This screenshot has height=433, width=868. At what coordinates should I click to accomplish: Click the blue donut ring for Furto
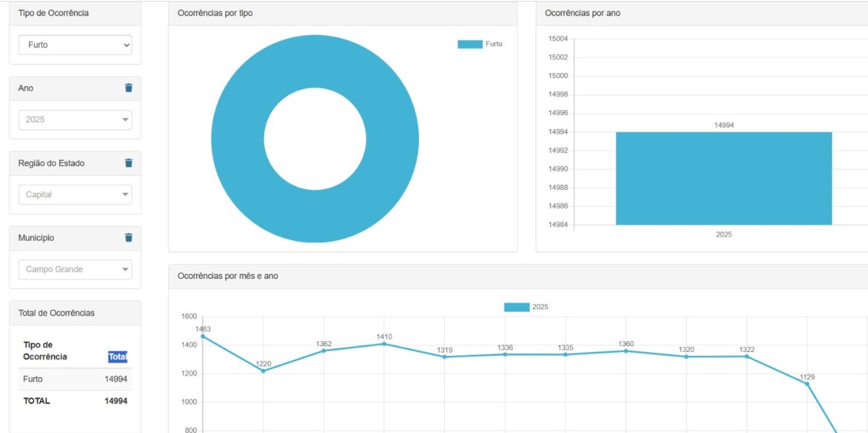(238, 139)
